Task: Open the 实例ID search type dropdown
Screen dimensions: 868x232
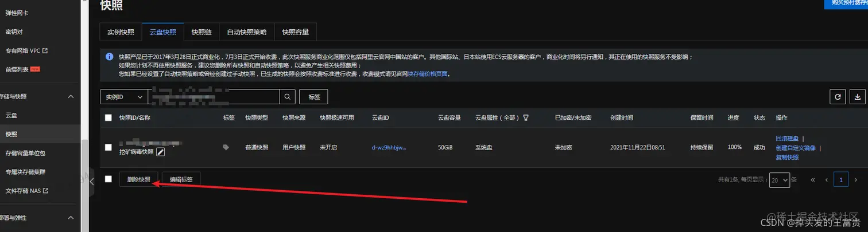Action: 124,97
